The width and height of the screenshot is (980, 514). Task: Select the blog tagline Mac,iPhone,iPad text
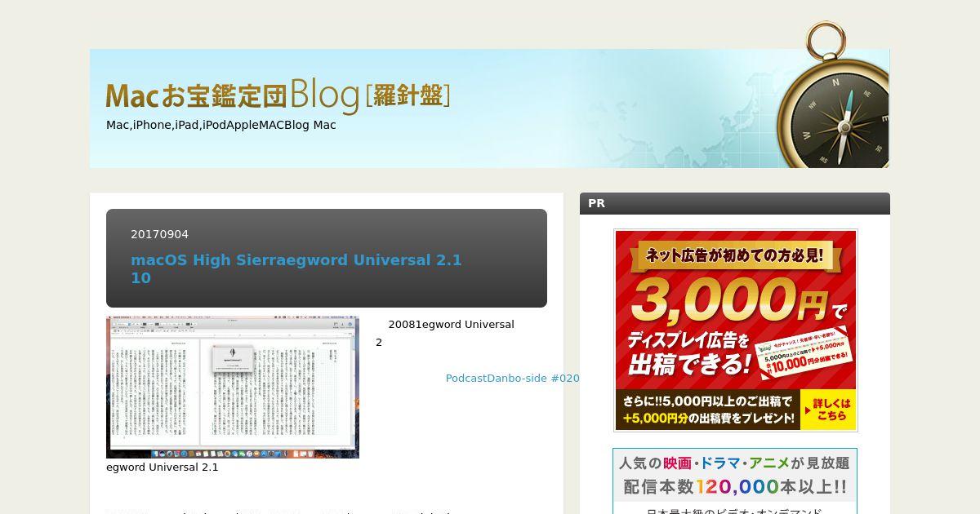pos(221,125)
